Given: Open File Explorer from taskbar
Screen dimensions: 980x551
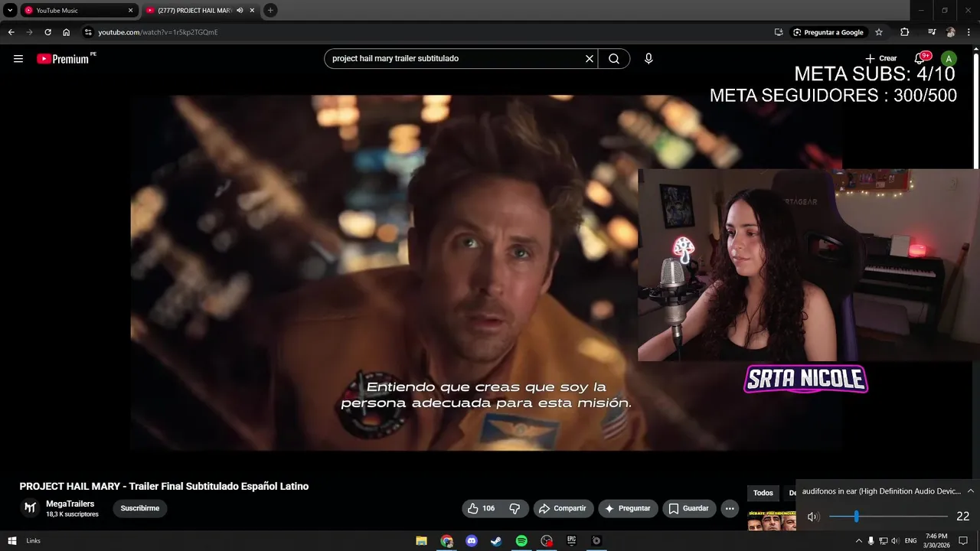Looking at the screenshot, I should click(x=421, y=541).
